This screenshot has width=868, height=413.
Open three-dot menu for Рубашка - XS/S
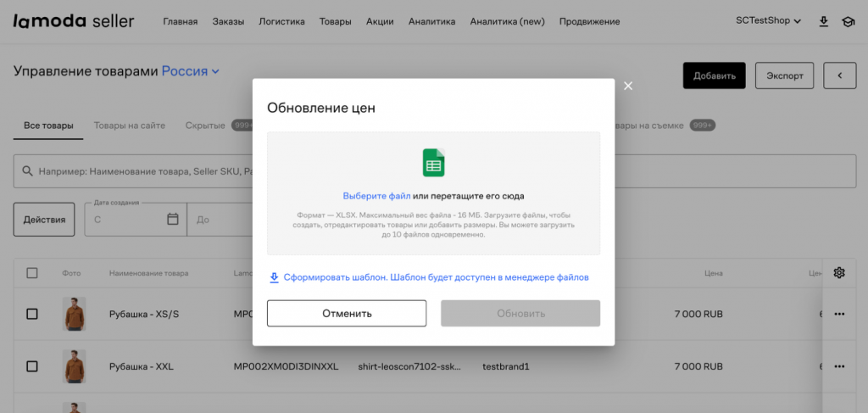coord(839,314)
